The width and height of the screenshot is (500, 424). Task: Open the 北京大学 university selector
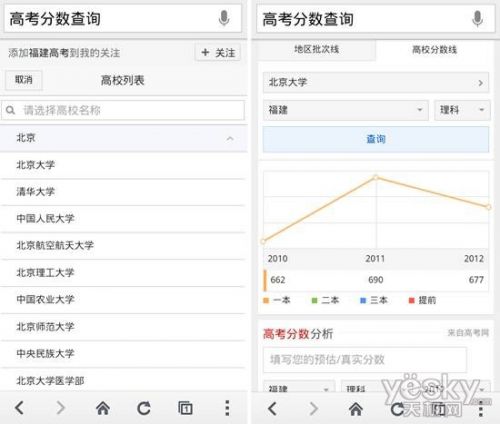(376, 82)
